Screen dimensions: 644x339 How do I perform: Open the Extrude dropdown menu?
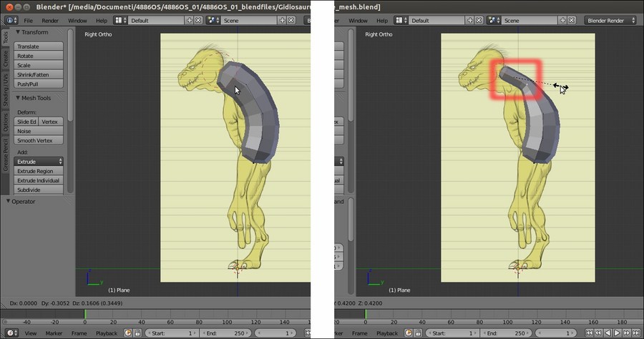coord(39,162)
